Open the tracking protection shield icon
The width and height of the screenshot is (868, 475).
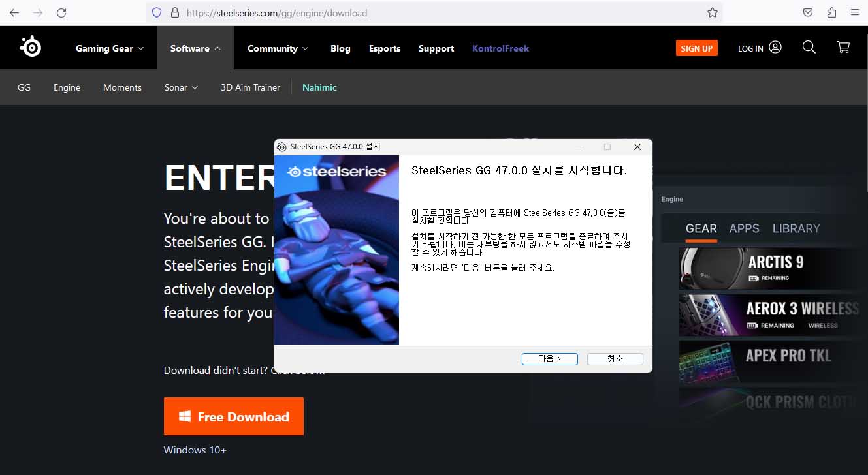[x=156, y=12]
